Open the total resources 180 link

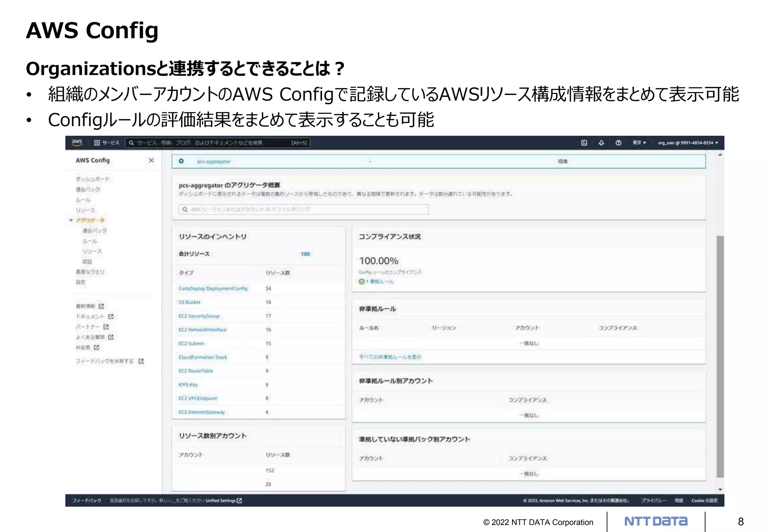pos(305,254)
